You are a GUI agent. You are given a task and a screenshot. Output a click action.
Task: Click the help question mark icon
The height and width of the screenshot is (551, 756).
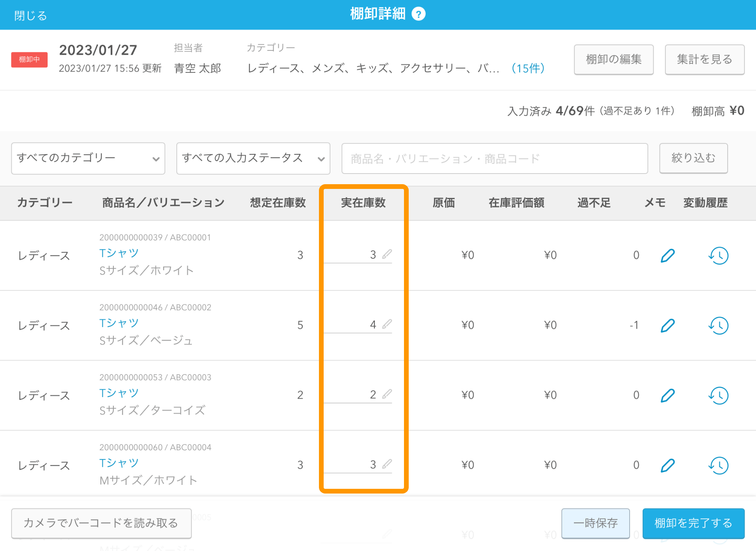point(419,14)
